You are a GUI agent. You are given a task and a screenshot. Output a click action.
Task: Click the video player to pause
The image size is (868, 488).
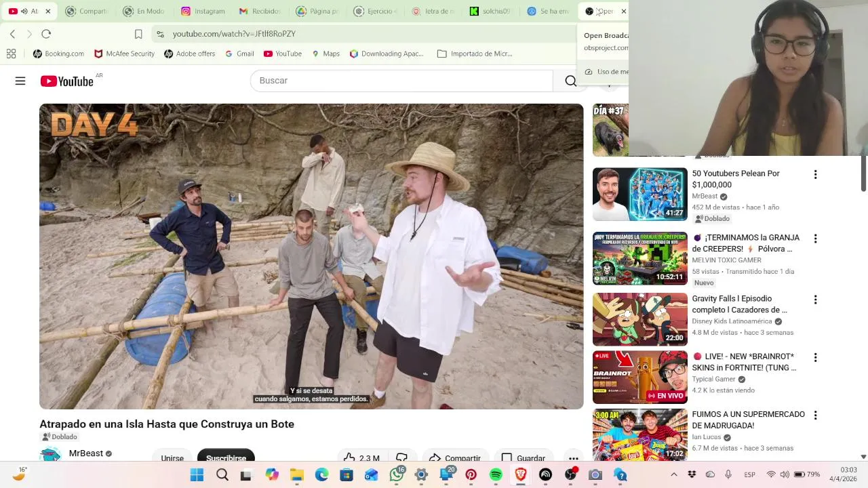coord(311,256)
